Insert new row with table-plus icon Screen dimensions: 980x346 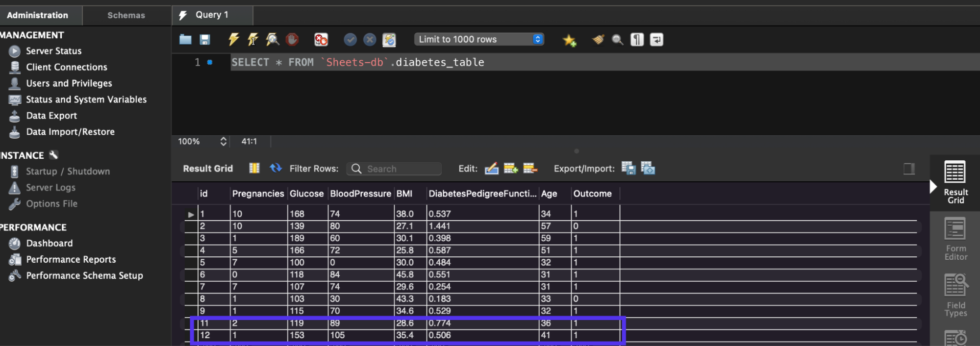(511, 169)
